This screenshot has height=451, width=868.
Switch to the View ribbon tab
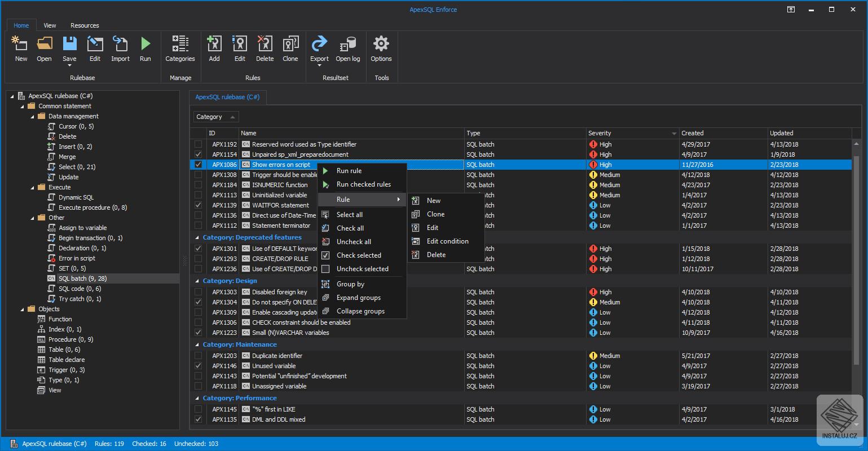tap(50, 25)
